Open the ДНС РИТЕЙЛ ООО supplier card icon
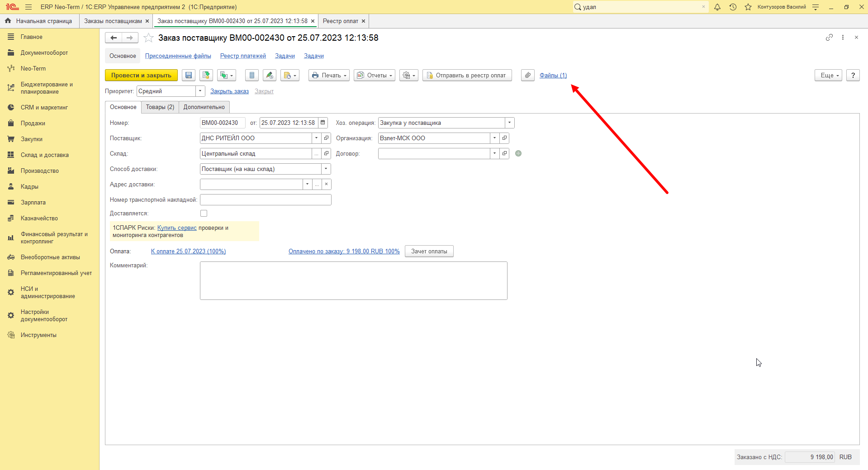Screen dimensions: 868x470 pyautogui.click(x=327, y=138)
